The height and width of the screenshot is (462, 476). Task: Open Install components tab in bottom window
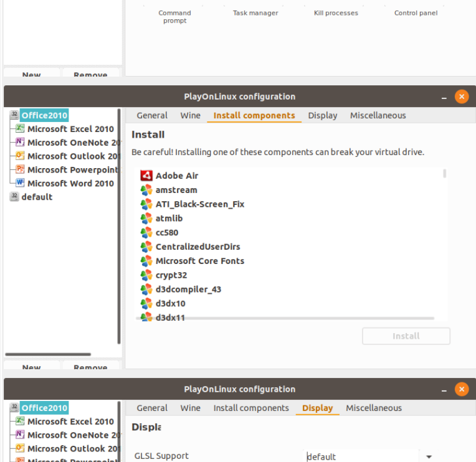pyautogui.click(x=251, y=408)
